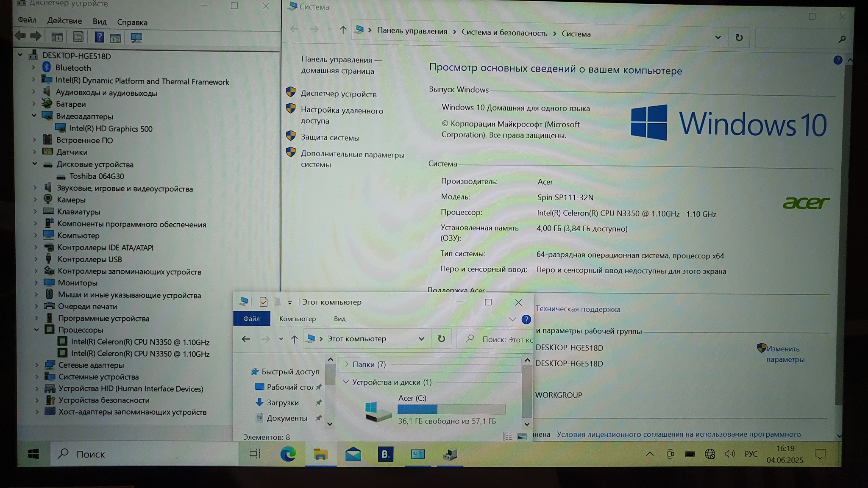Click the properties checkmark in explorer title bar
The height and width of the screenshot is (488, 868).
pos(264,302)
